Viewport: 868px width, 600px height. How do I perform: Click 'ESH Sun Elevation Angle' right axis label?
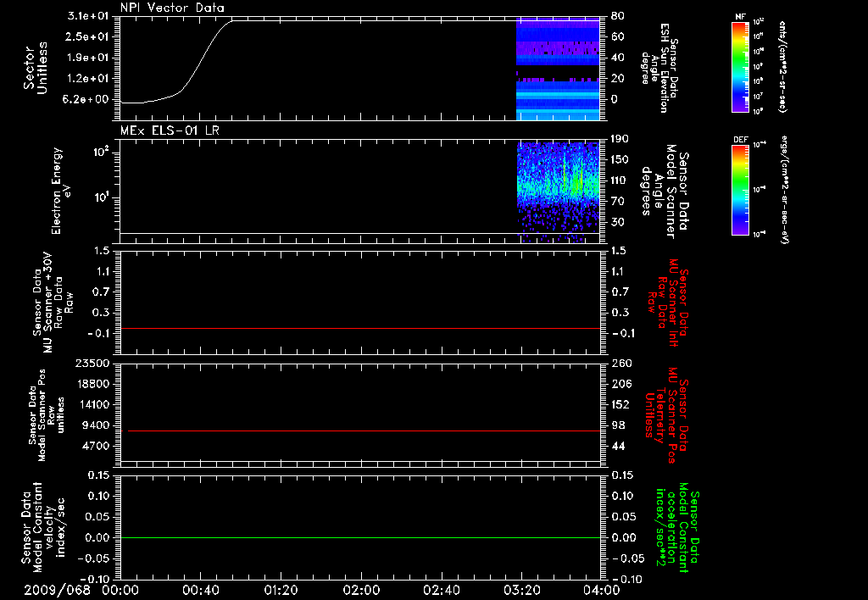click(659, 68)
